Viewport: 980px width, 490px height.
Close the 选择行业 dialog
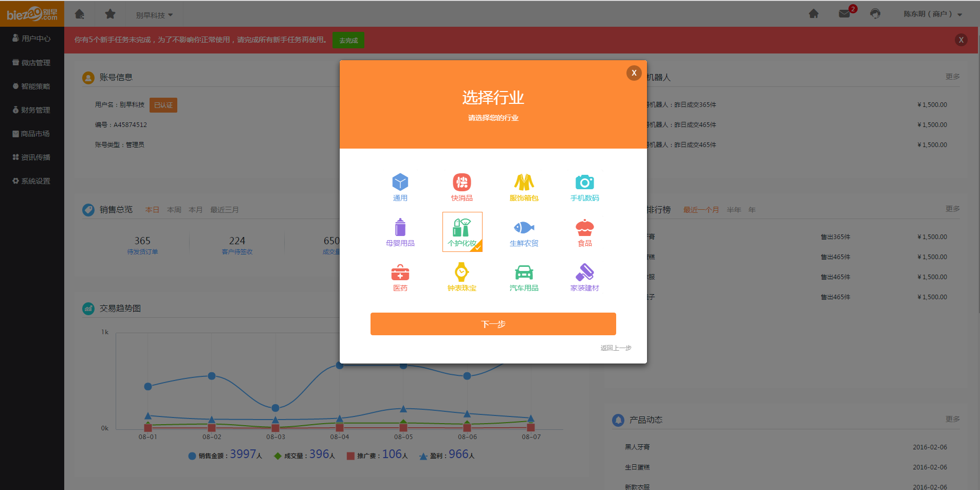click(634, 73)
